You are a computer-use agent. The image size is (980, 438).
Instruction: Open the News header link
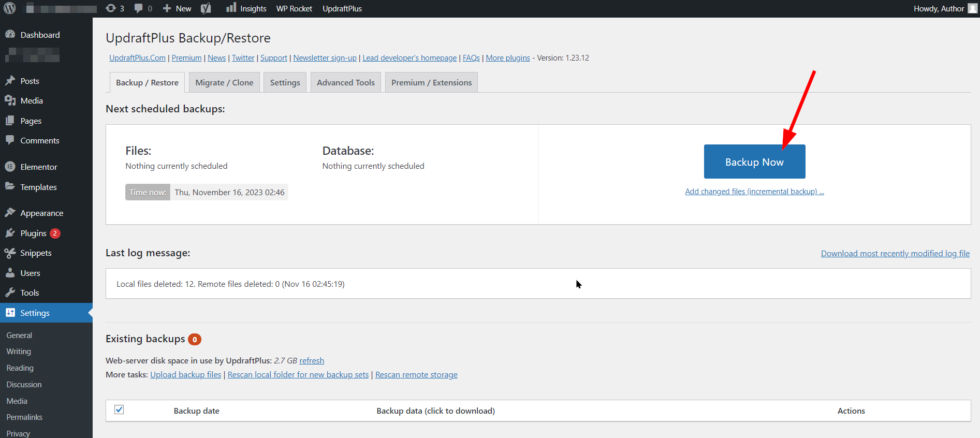(x=216, y=58)
